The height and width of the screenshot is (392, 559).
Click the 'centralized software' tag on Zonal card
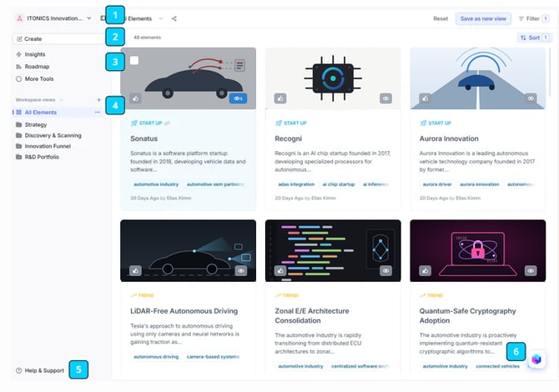360,366
